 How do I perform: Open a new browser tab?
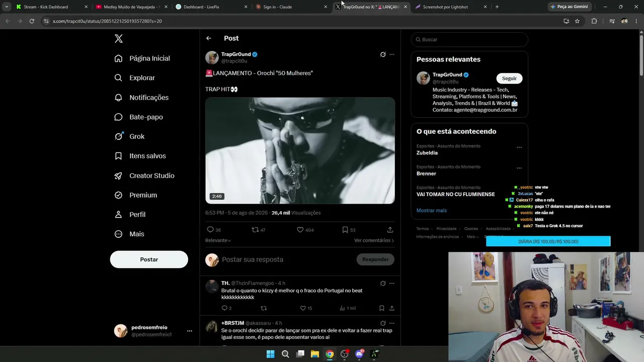click(497, 7)
